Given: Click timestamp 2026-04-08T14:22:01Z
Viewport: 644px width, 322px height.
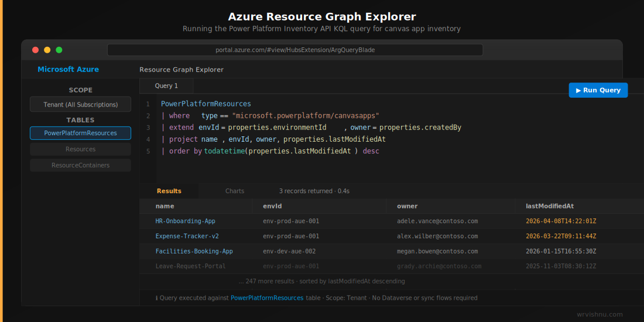Looking at the screenshot, I should (561, 221).
